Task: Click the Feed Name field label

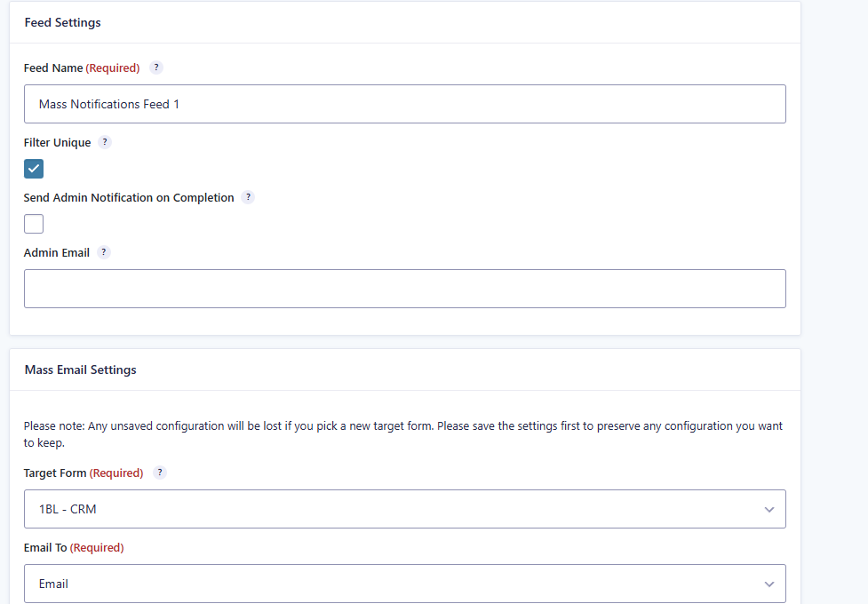Action: click(53, 68)
